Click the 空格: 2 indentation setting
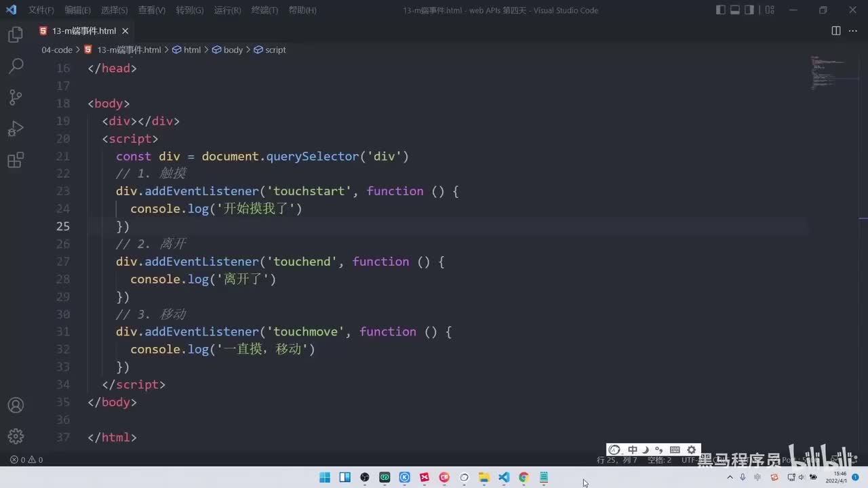 click(x=660, y=460)
